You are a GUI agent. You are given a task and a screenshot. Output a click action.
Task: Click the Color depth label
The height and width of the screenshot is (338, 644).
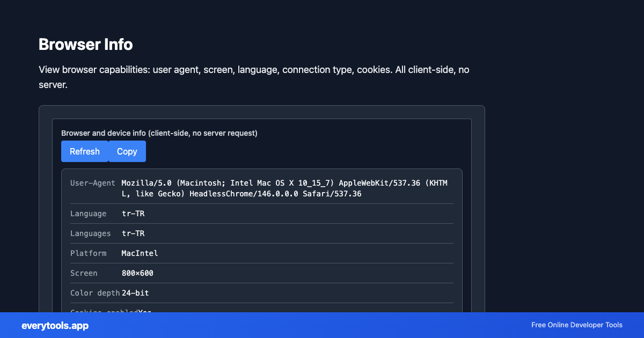coord(92,293)
